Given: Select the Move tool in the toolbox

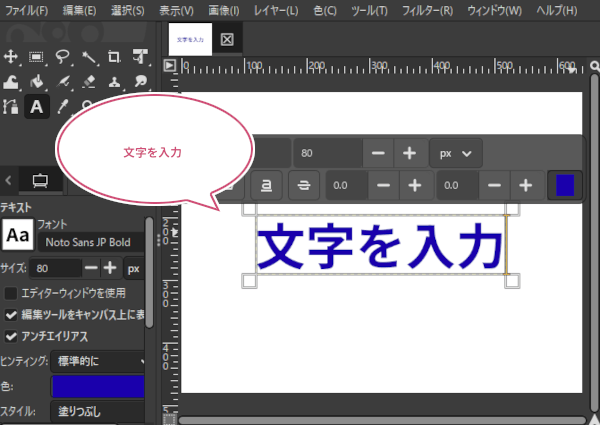Looking at the screenshot, I should coord(11,57).
